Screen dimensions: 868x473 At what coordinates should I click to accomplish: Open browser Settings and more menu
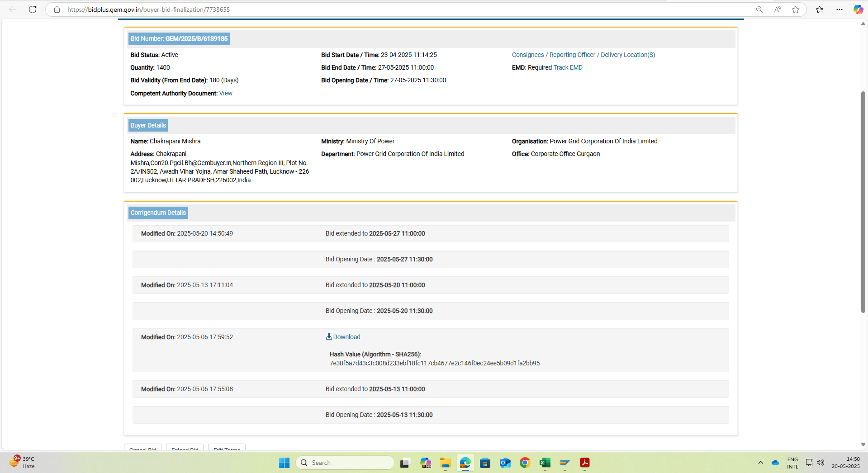(840, 9)
